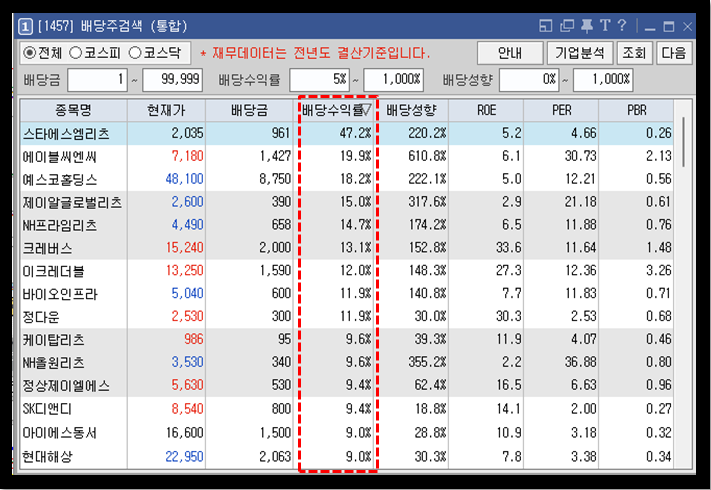Screen dimensions: 711x490
Task: Open help with the question mark icon
Action: [x=622, y=25]
